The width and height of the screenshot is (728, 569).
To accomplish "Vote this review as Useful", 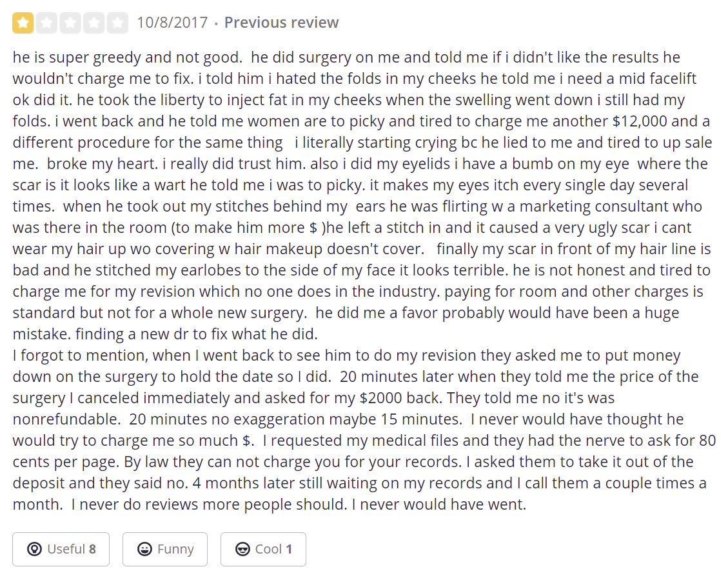I will 61,549.
